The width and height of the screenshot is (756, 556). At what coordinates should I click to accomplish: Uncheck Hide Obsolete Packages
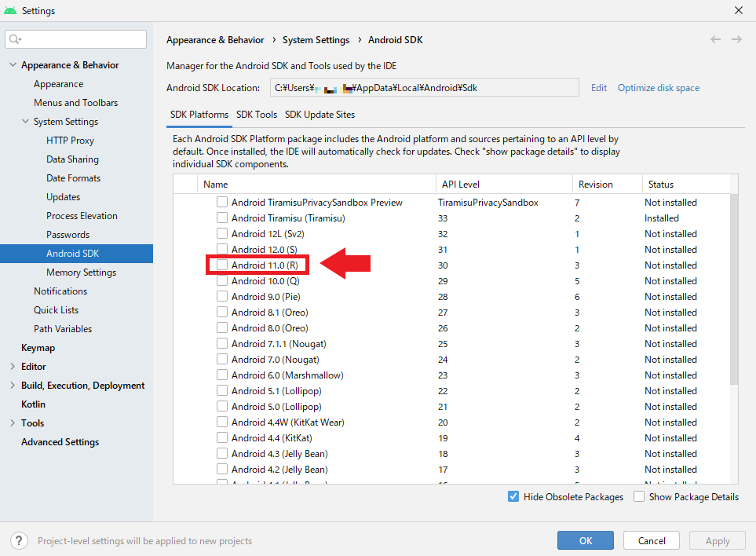tap(513, 496)
